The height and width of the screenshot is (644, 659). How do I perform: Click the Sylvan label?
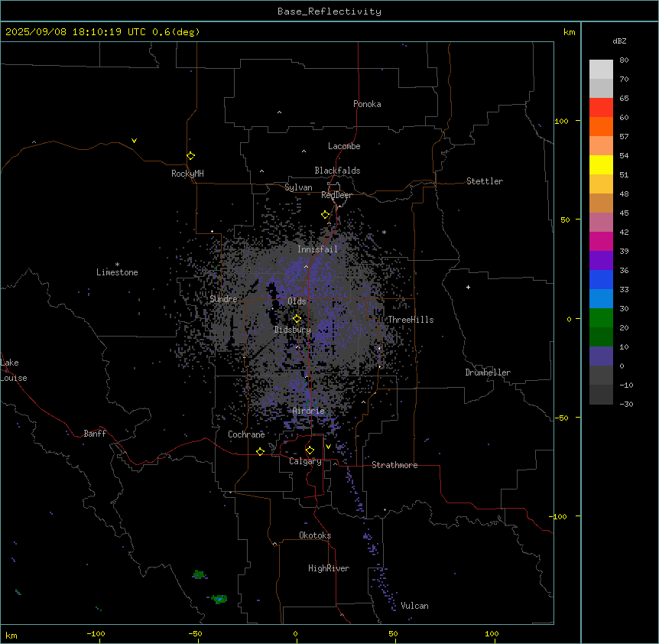(x=298, y=187)
